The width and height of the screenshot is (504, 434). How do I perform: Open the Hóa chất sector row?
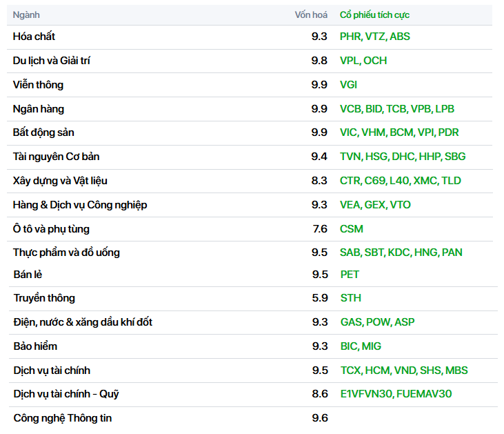point(250,37)
